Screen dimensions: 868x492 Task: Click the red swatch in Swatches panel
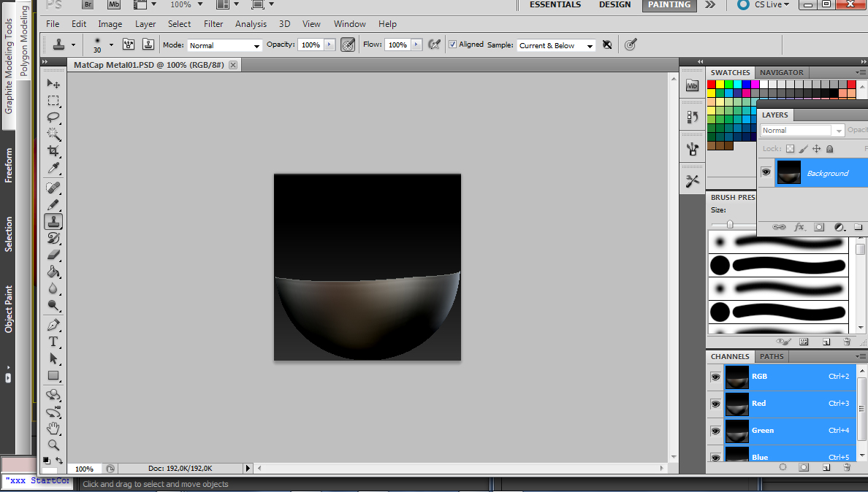point(712,85)
